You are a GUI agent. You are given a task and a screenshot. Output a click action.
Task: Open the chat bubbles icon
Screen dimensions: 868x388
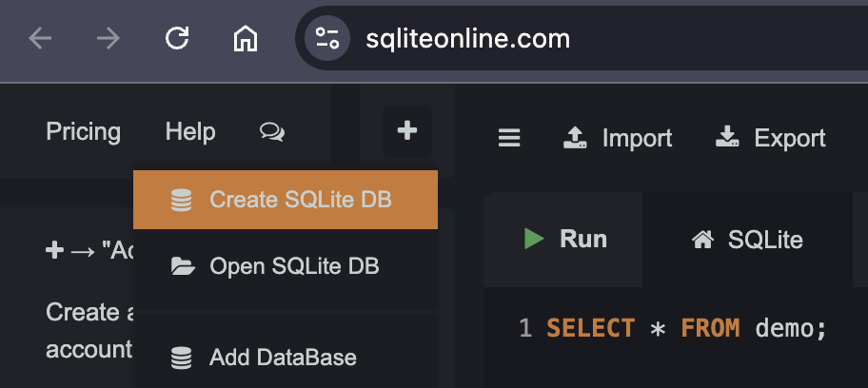click(x=272, y=132)
